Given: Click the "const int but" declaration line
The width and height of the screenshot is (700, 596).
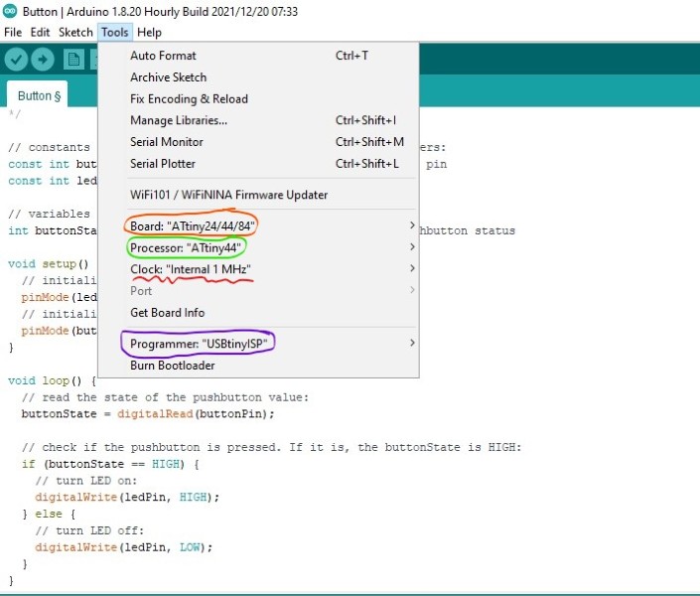Looking at the screenshot, I should coord(53,164).
